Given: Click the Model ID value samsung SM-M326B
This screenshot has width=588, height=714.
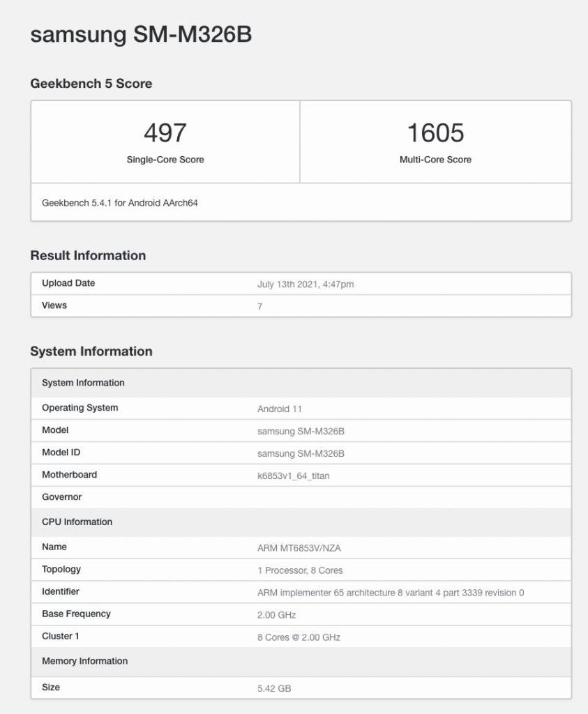Looking at the screenshot, I should 301,453.
